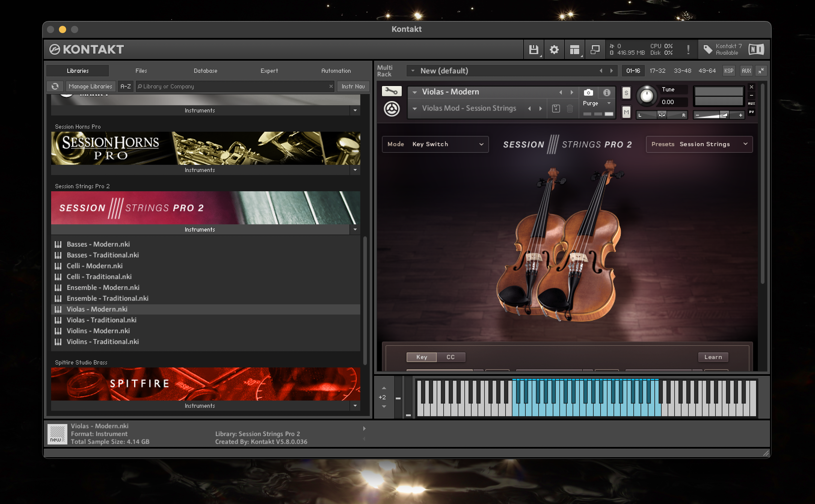815x504 pixels.
Task: Mute the Violas instrument
Action: click(x=626, y=112)
